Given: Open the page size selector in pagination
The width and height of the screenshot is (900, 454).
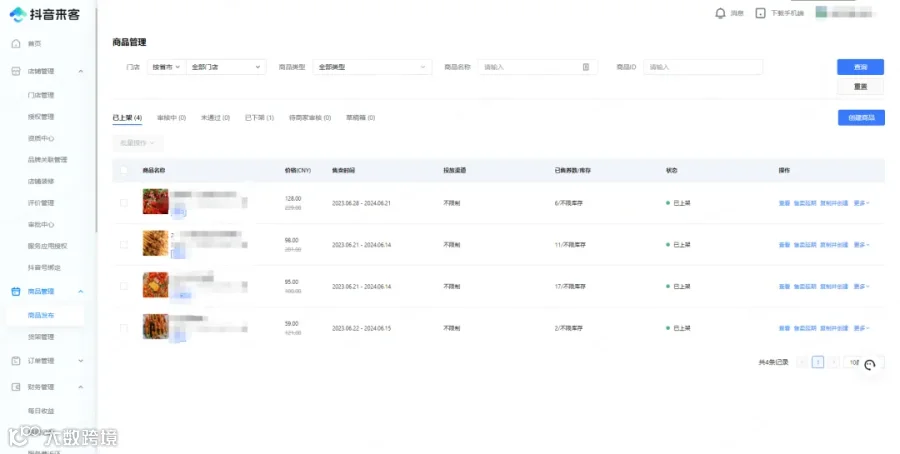Looking at the screenshot, I should click(x=864, y=362).
